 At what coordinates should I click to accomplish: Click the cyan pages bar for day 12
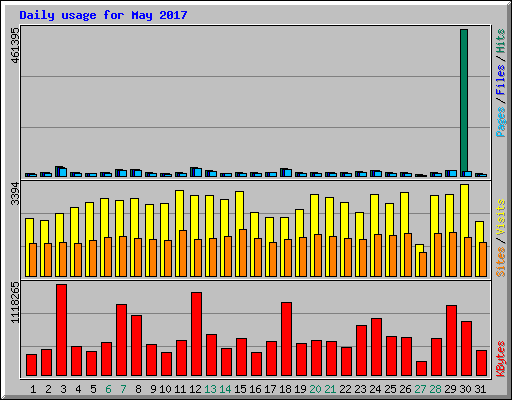tap(198, 172)
